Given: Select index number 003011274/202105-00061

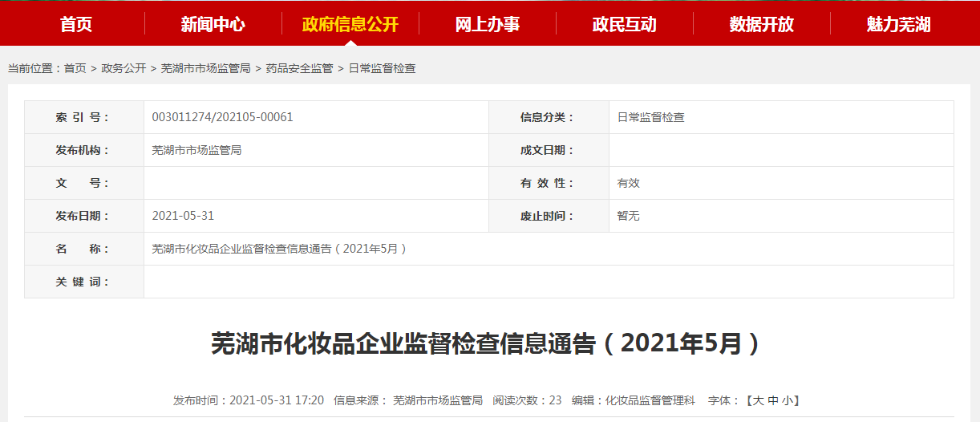Looking at the screenshot, I should coord(223,117).
